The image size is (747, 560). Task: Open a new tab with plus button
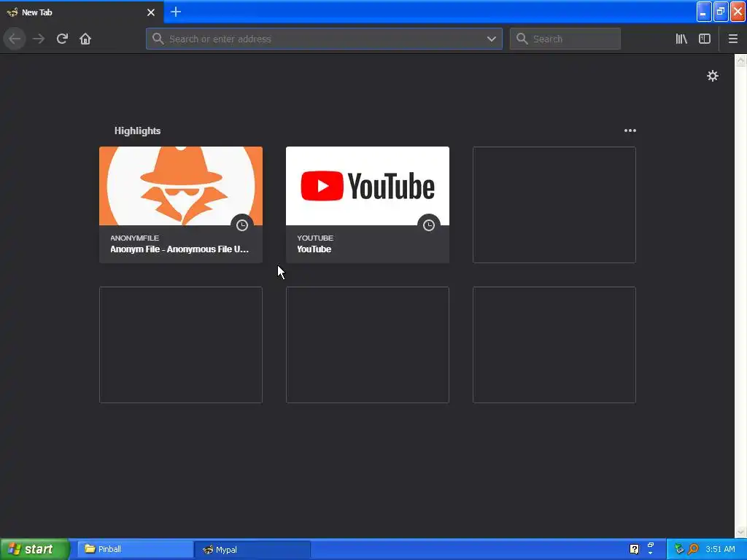click(x=176, y=12)
